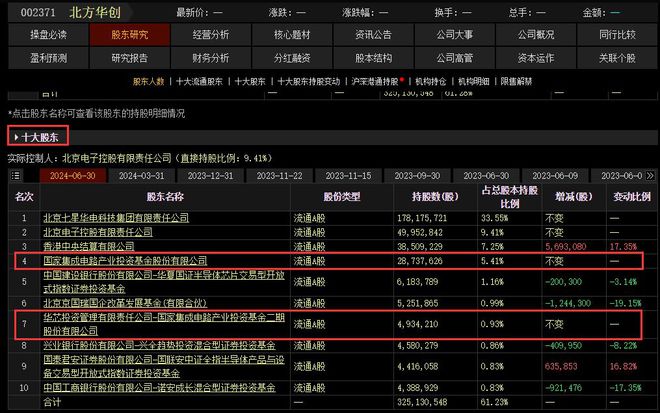View 股本结构 tab
Image resolution: width=660 pixels, height=413 pixels.
[373, 58]
